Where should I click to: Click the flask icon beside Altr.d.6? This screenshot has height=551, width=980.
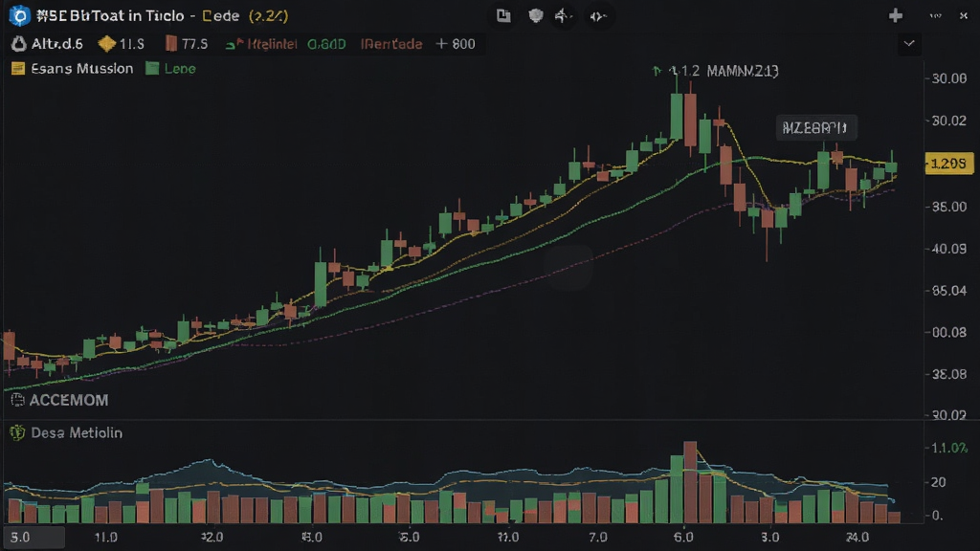point(19,44)
